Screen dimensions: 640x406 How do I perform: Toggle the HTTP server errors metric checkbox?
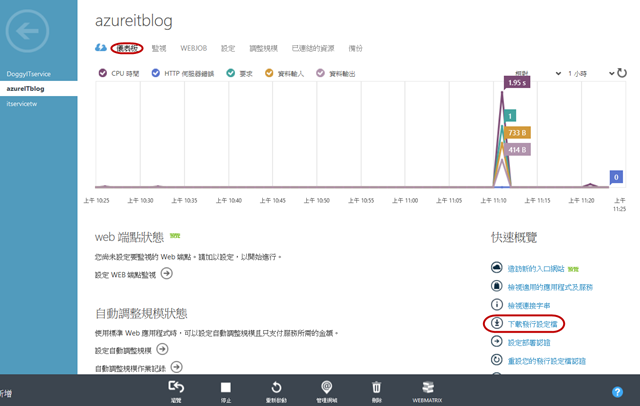[x=156, y=73]
